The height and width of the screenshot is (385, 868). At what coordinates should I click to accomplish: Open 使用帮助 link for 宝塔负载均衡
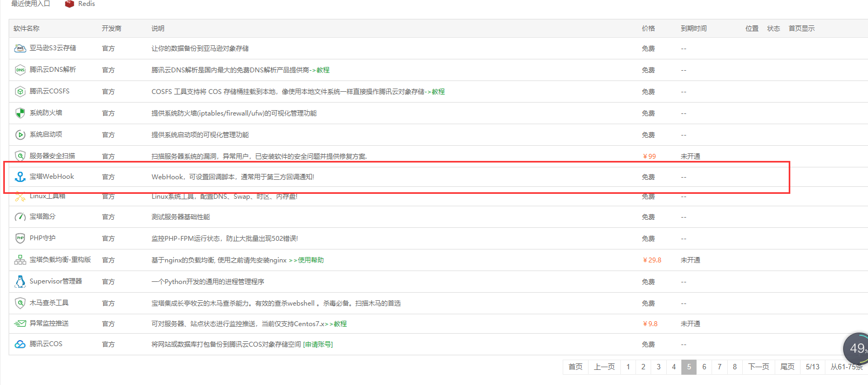click(311, 260)
